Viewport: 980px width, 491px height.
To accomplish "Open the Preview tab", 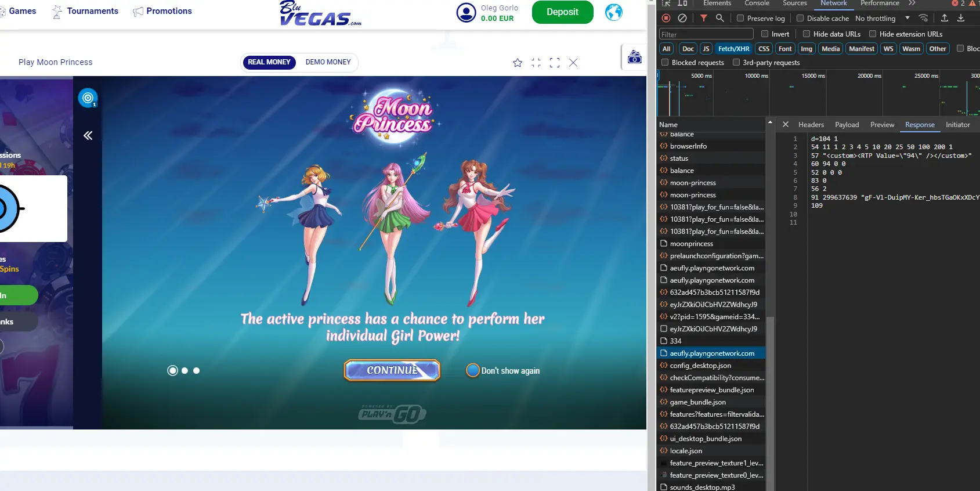I will click(x=883, y=125).
